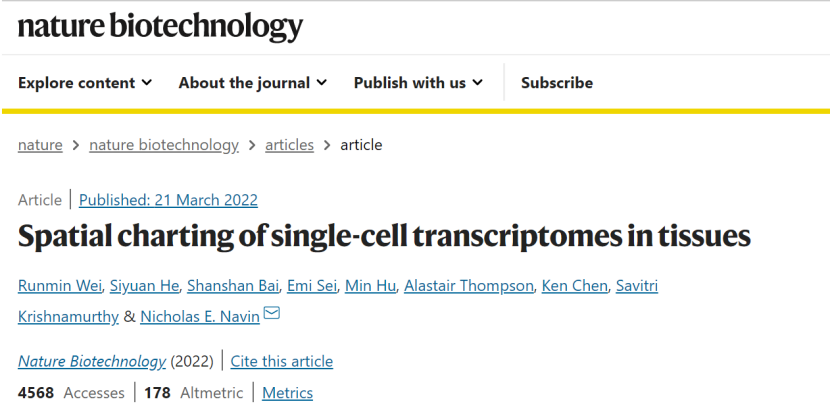Image resolution: width=831 pixels, height=414 pixels.
Task: Open the articles breadcrumb link
Action: click(x=289, y=145)
